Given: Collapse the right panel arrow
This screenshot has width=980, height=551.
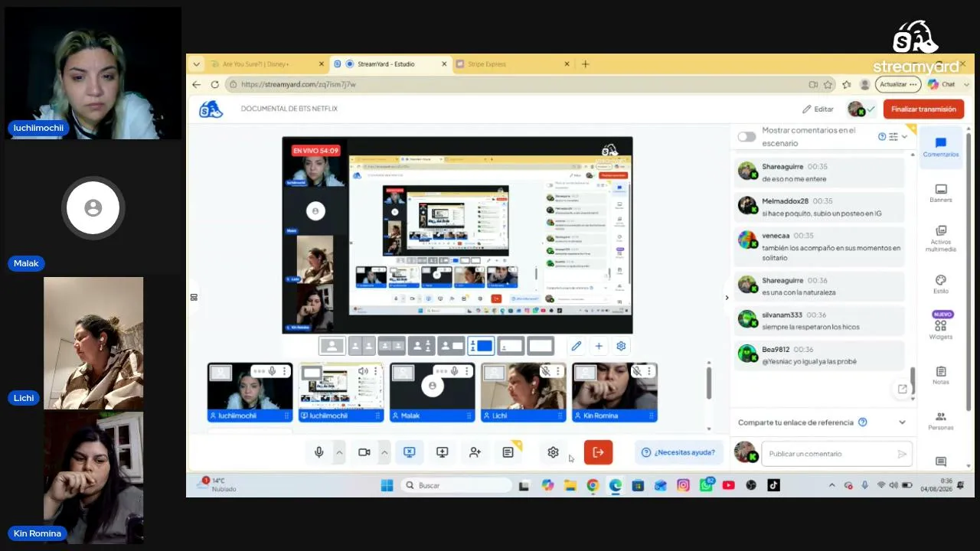Looking at the screenshot, I should tap(727, 298).
